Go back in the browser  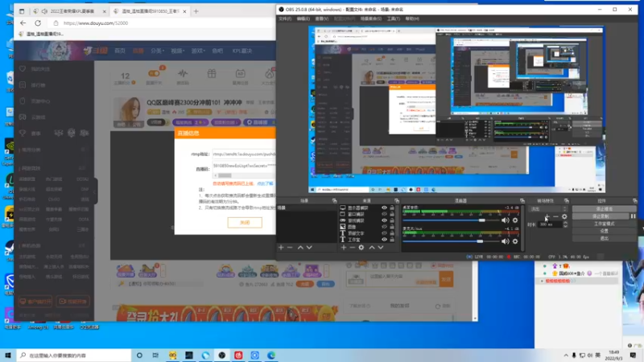23,23
